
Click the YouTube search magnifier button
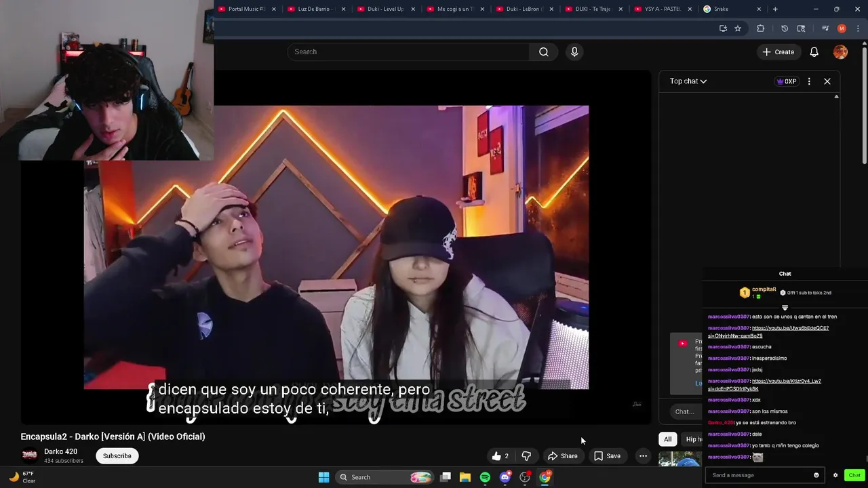click(544, 52)
